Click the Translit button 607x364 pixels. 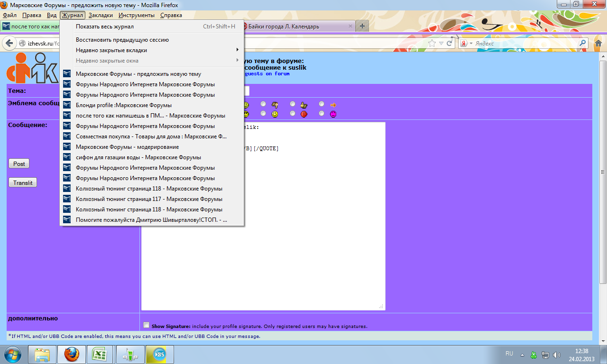23,182
